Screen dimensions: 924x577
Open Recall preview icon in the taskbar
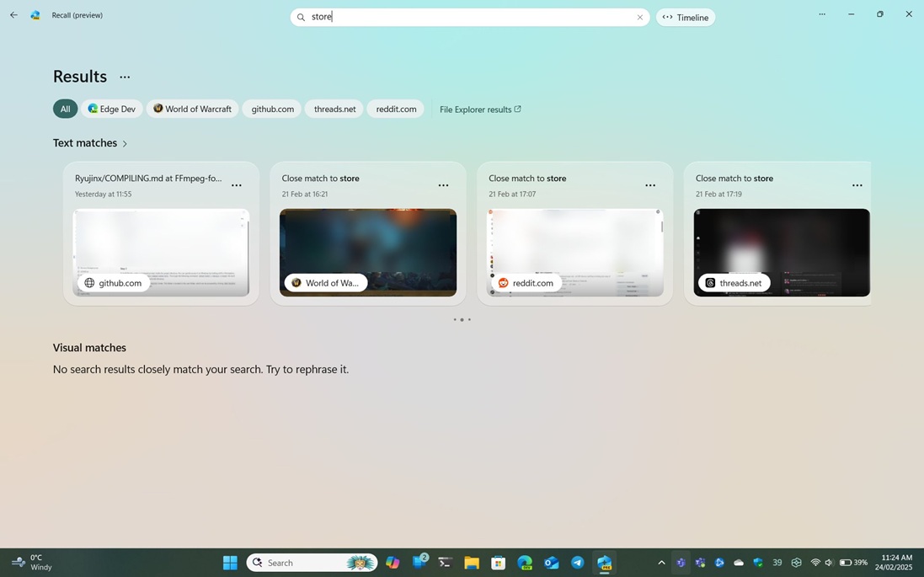[605, 562]
